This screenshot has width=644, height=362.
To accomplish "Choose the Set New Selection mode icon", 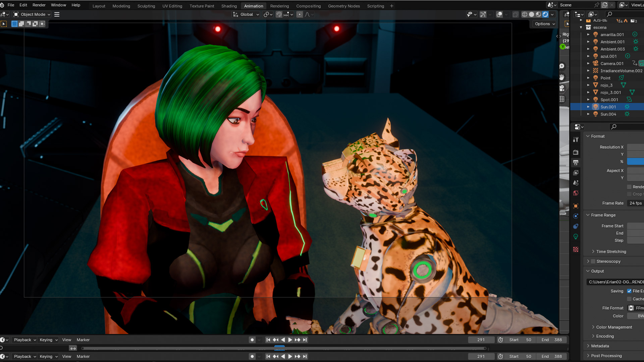I will point(14,24).
